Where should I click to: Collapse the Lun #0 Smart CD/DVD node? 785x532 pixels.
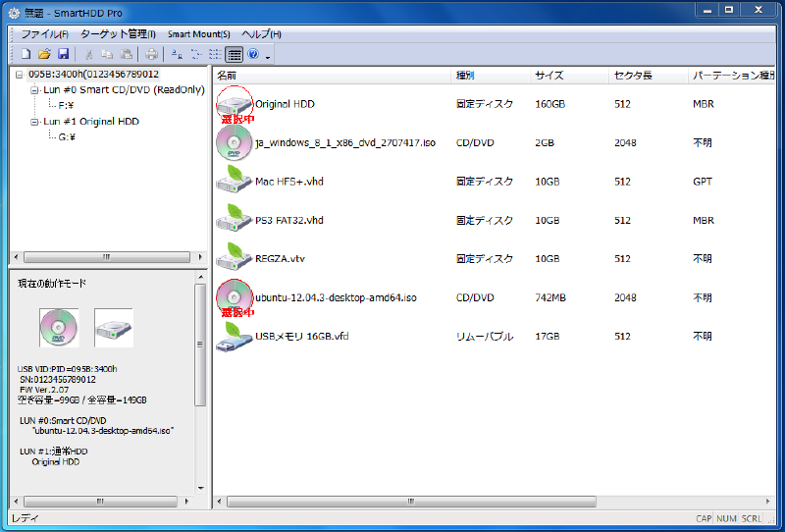click(34, 90)
